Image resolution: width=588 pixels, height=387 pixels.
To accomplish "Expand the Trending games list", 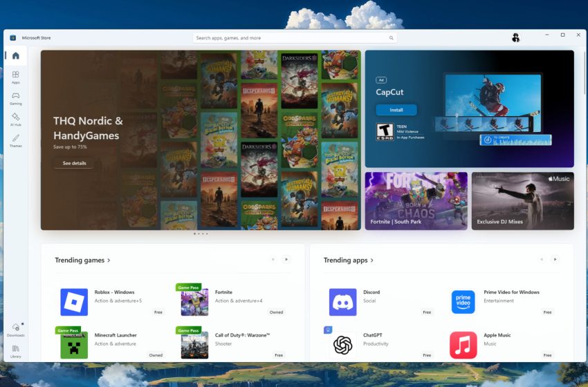I will [82, 260].
